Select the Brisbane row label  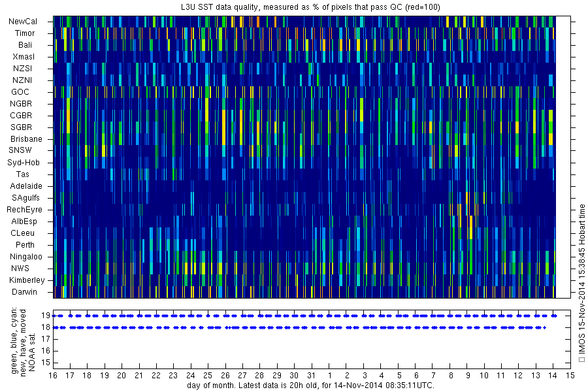click(26, 139)
